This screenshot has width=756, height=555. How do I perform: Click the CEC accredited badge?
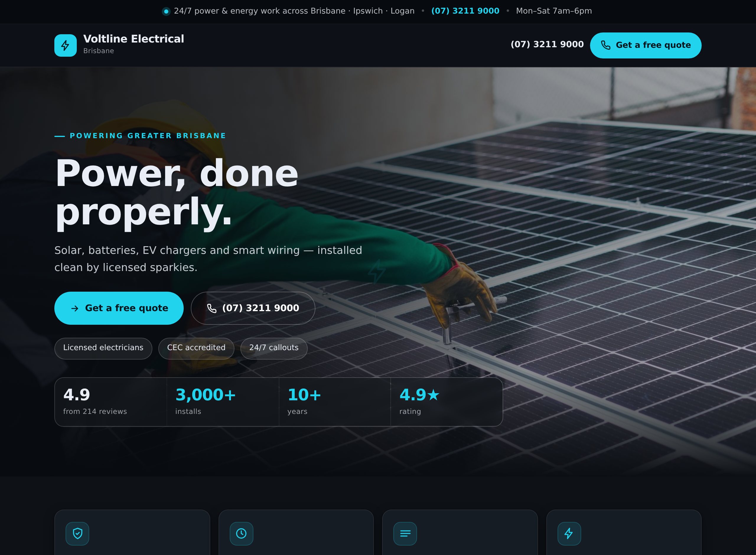pos(196,348)
